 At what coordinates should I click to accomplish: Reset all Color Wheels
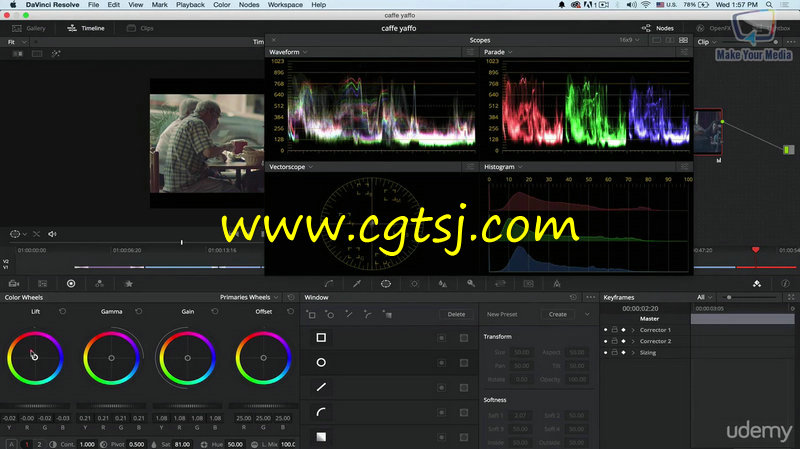(291, 297)
